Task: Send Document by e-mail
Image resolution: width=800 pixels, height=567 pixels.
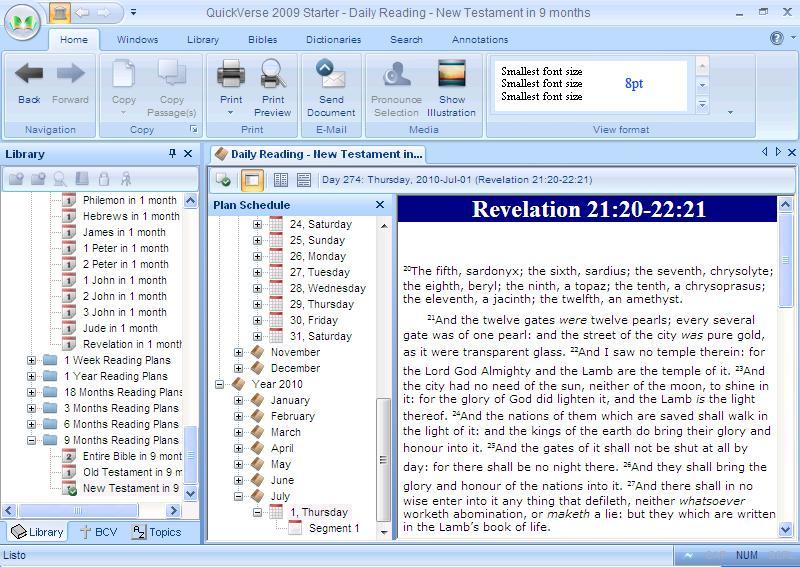Action: coord(331,88)
